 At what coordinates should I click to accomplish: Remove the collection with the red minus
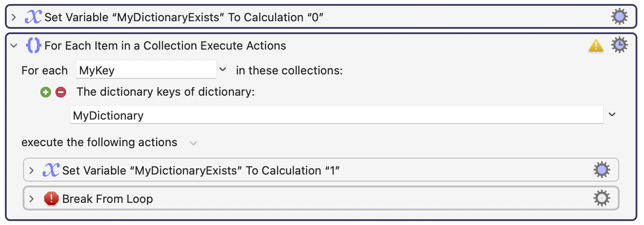[61, 92]
